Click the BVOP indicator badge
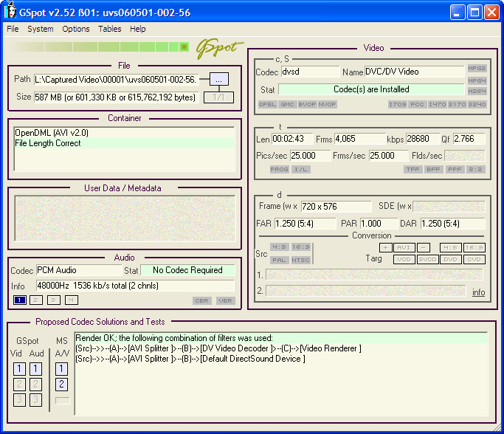The height and width of the screenshot is (434, 504). [x=307, y=104]
